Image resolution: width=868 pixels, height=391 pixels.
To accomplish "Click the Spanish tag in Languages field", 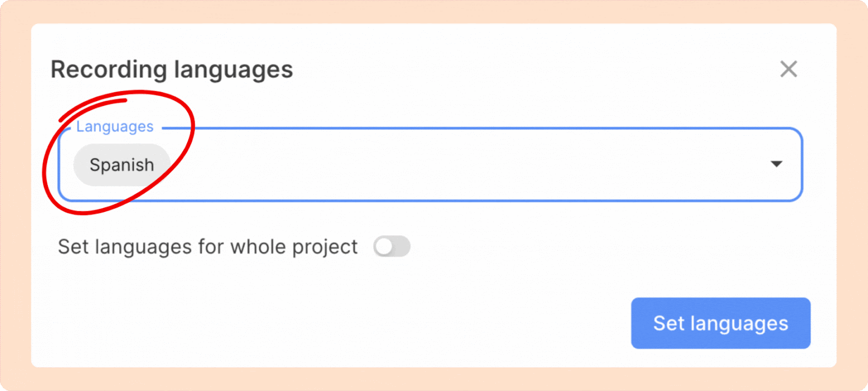I will point(122,165).
